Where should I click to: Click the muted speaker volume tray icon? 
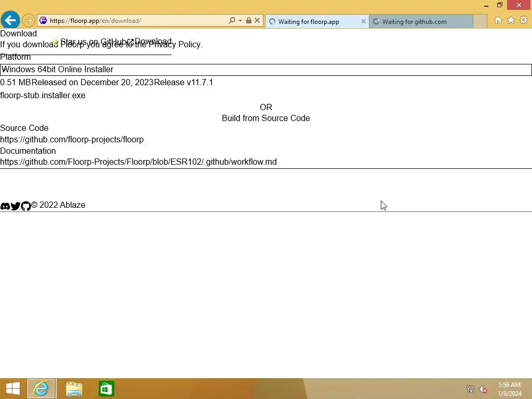pos(483,389)
